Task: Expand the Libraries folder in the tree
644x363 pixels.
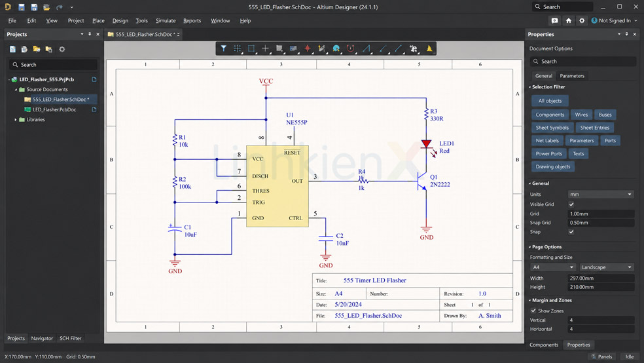Action: coord(16,120)
